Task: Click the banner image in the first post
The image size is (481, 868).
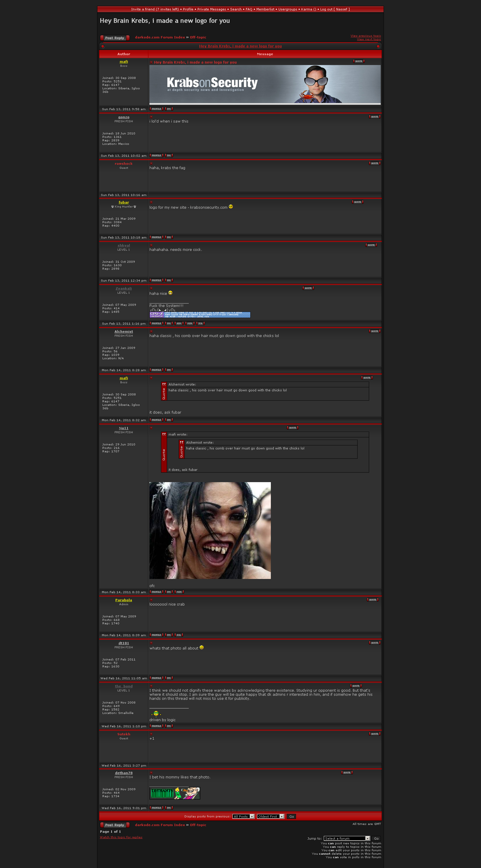Action: 265,84
